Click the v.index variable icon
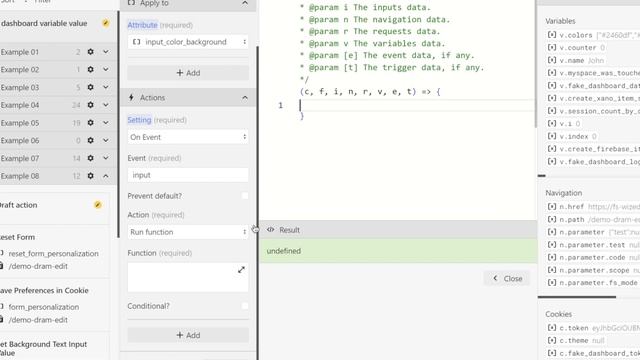The height and width of the screenshot is (360, 640). [551, 136]
